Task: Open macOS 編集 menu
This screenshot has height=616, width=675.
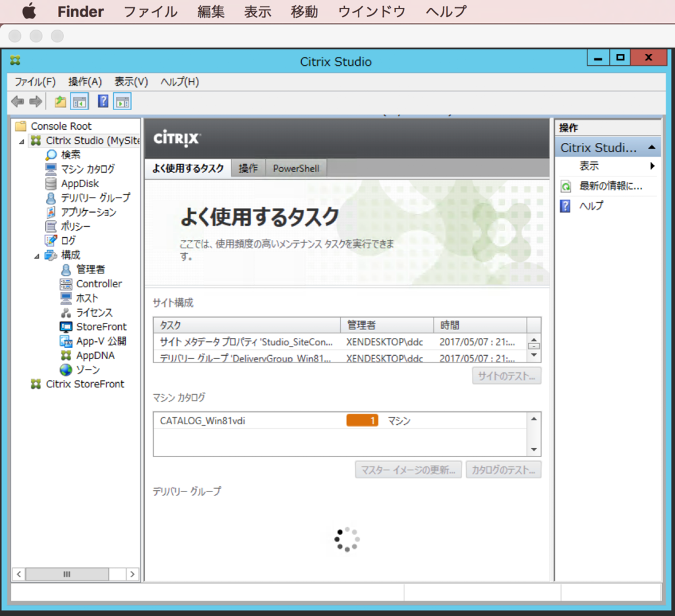Action: [x=211, y=12]
